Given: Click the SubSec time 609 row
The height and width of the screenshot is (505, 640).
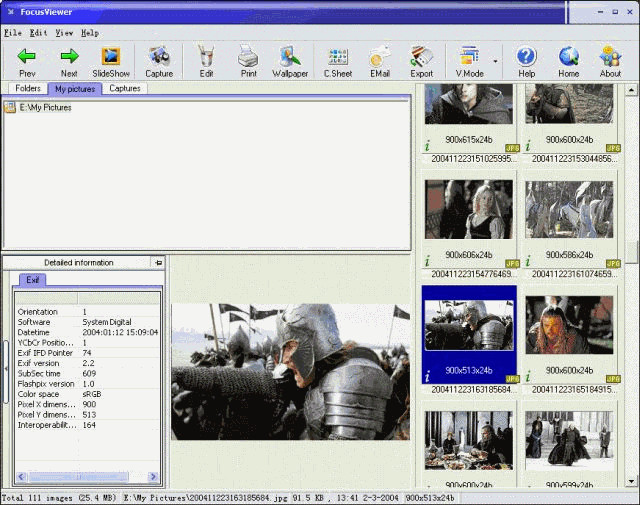Looking at the screenshot, I should pyautogui.click(x=87, y=374).
